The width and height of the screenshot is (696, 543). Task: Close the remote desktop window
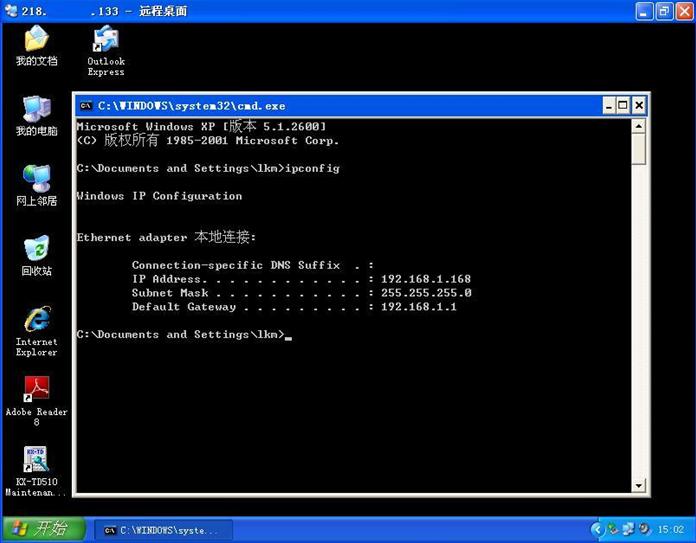(684, 11)
